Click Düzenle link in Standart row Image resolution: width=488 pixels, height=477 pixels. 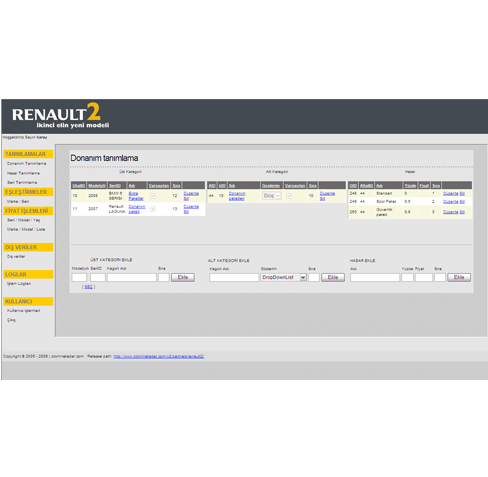click(x=450, y=193)
